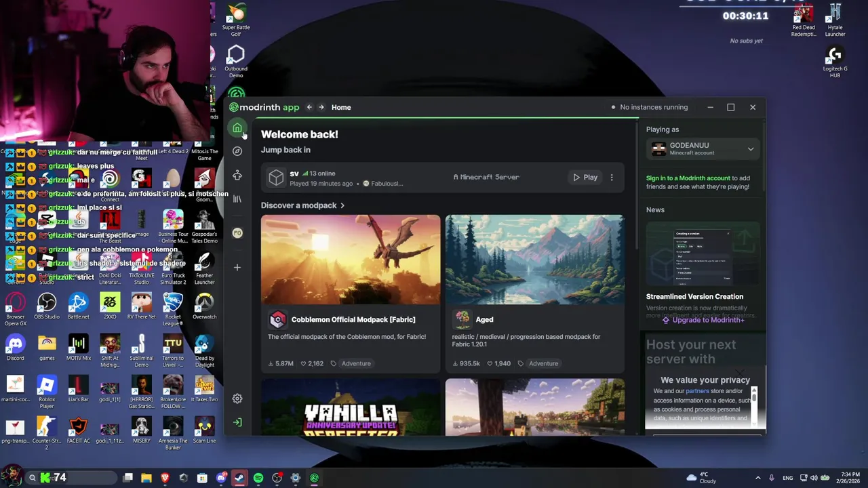Screen dimensions: 868x488
Task: Open the partners link in privacy notice
Action: [x=697, y=391]
